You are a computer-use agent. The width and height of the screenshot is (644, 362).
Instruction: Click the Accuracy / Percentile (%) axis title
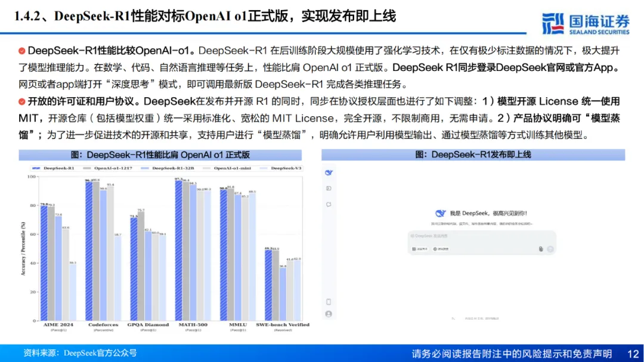click(x=23, y=249)
